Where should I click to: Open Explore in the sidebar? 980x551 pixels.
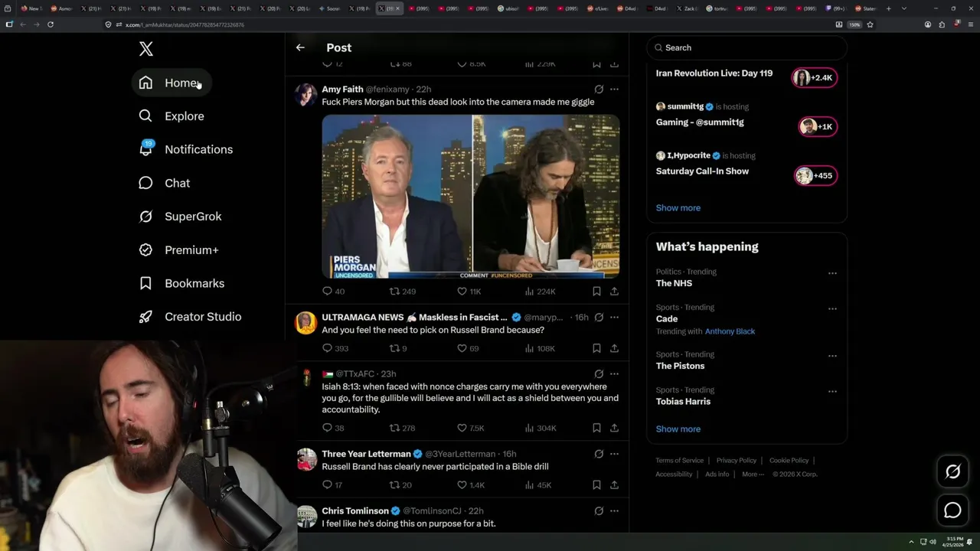coord(171,116)
